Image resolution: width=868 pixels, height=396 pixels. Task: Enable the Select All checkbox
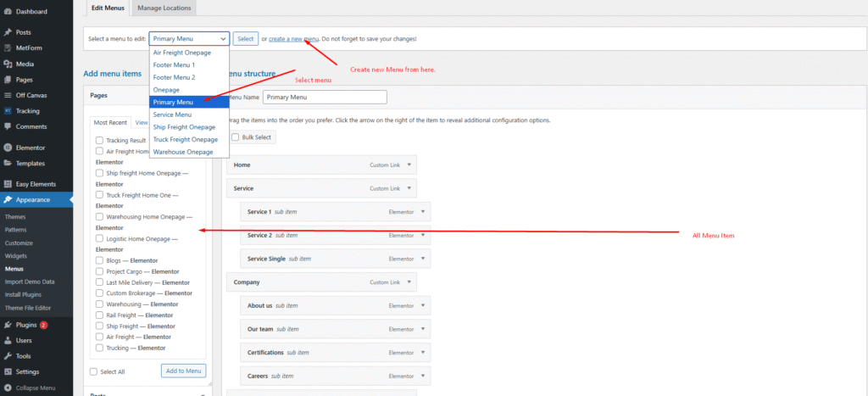click(x=94, y=371)
